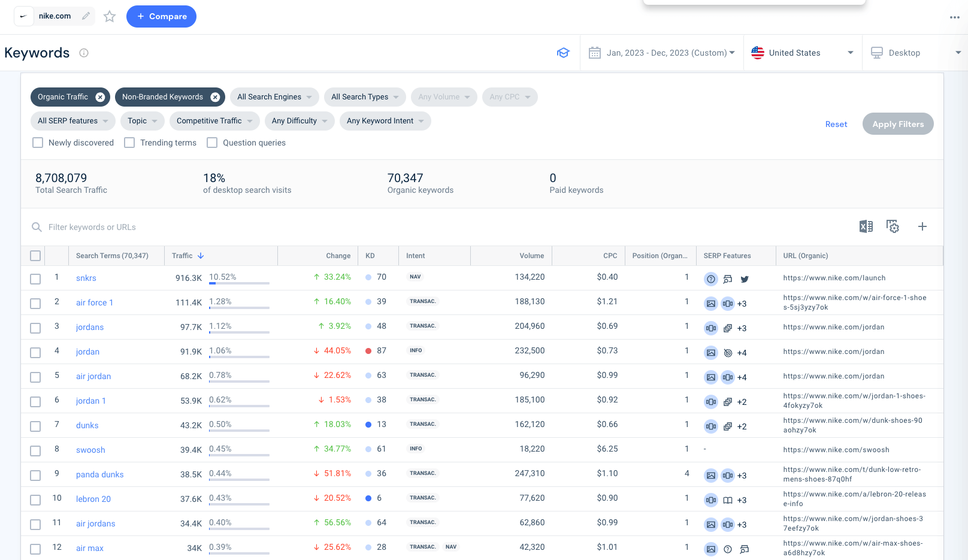
Task: Open date range Jan–Dec 2023 dropdown
Action: click(662, 53)
